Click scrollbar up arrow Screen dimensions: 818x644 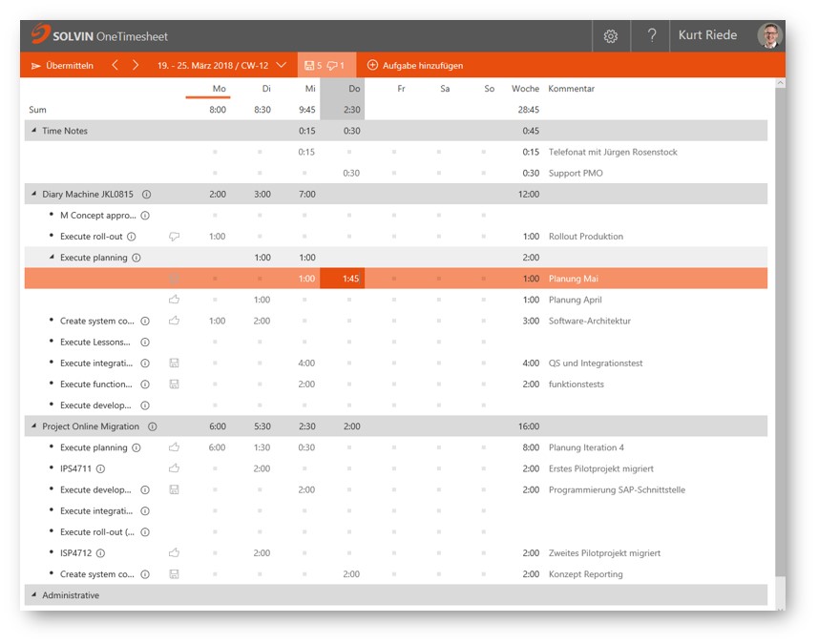(x=781, y=82)
